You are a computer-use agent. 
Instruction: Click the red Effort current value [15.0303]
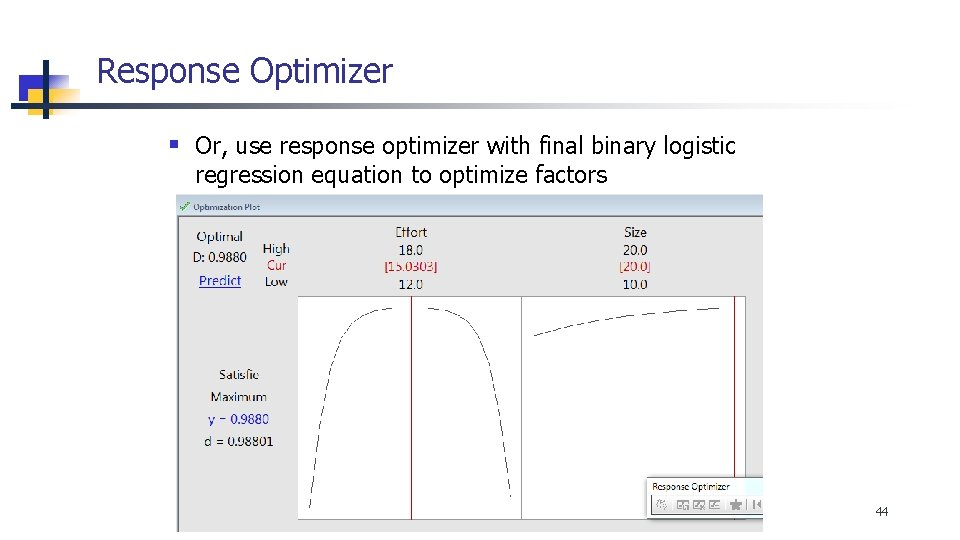411,267
